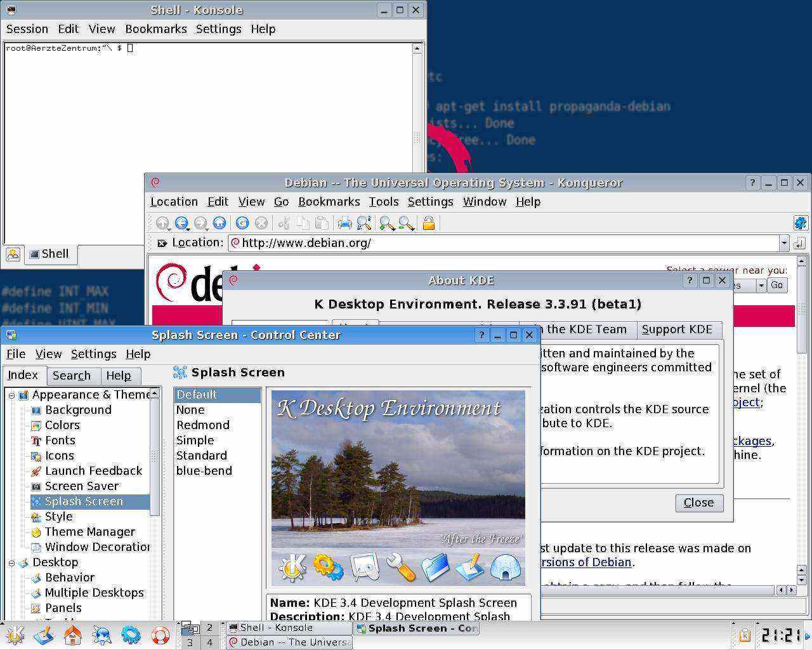The image size is (812, 650).
Task: Increase font size with the plus magnifier icon
Action: pyautogui.click(x=386, y=223)
